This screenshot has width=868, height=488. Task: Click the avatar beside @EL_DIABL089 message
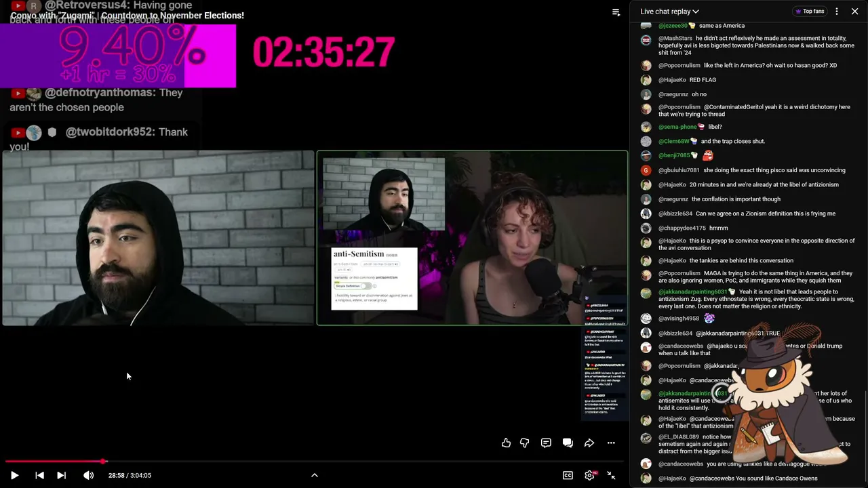pos(646,438)
